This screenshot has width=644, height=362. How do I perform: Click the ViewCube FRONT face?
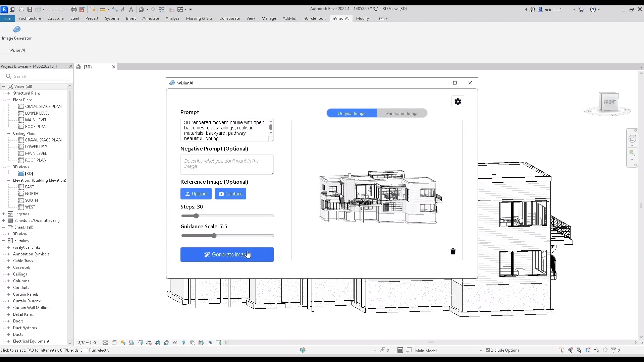tap(609, 102)
